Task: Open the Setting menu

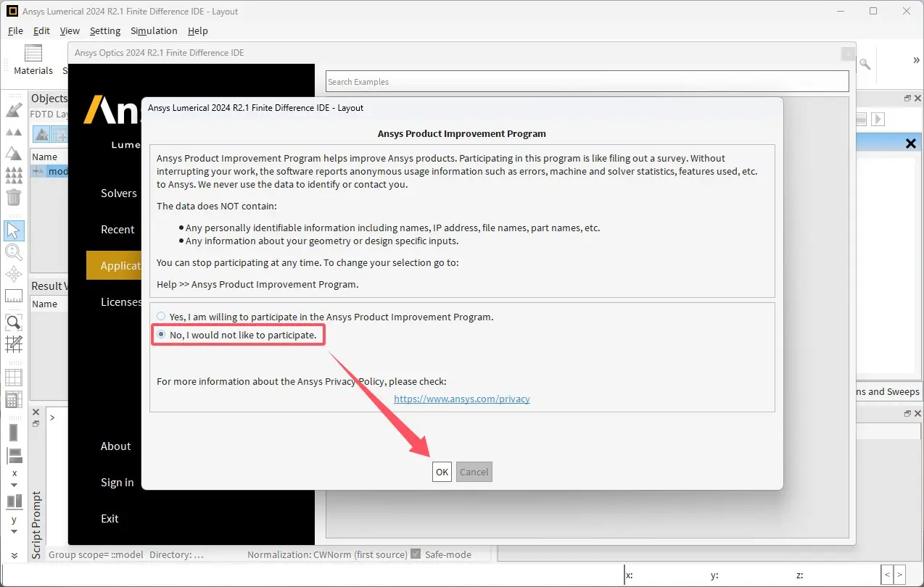Action: coord(105,30)
